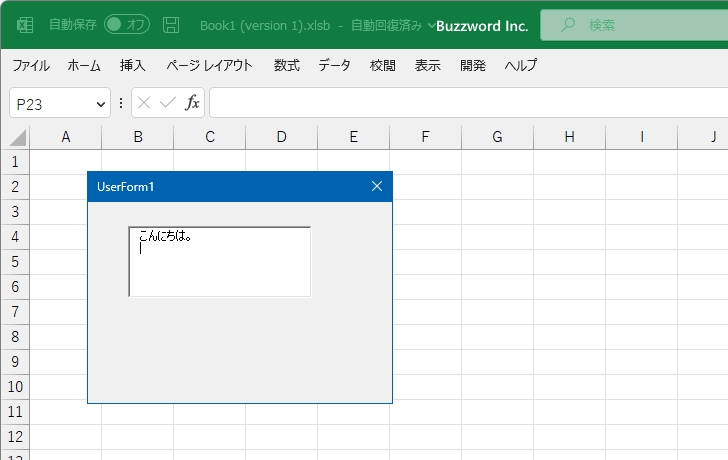Select column F header

[x=425, y=137]
